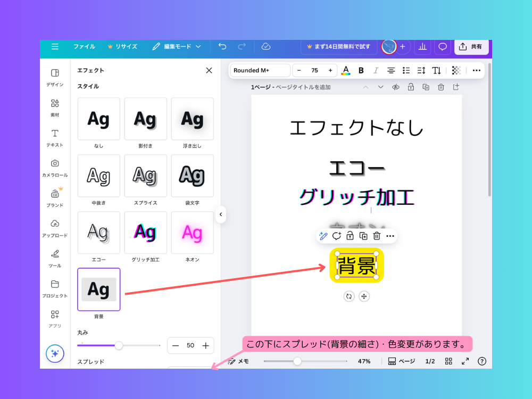Toggle italic text formatting
Viewport: 532px width, 399px height.
[x=376, y=70]
